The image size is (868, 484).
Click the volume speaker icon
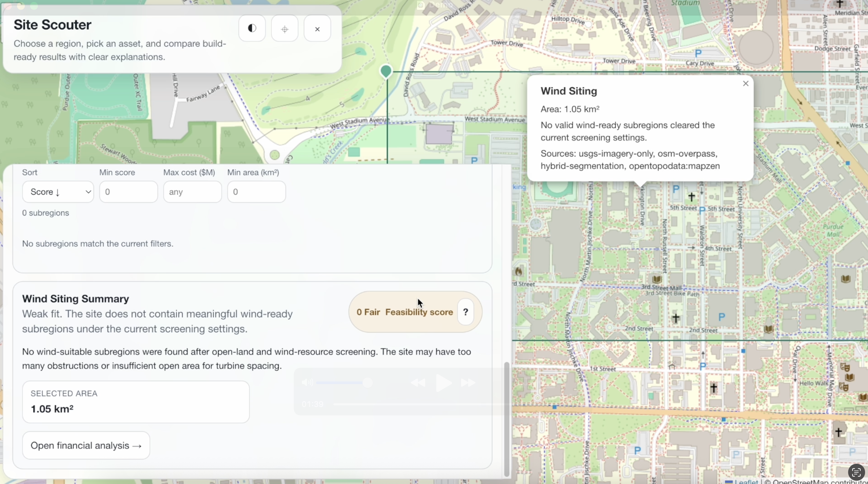click(x=307, y=382)
